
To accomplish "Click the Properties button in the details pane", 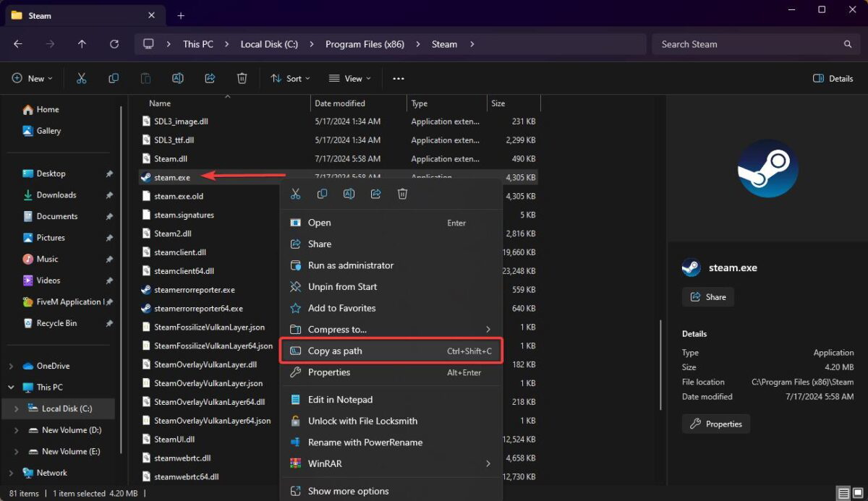I will (x=715, y=424).
